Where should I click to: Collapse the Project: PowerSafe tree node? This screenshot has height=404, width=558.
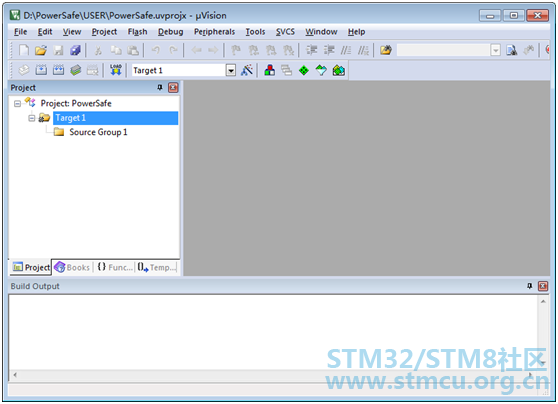click(17, 104)
